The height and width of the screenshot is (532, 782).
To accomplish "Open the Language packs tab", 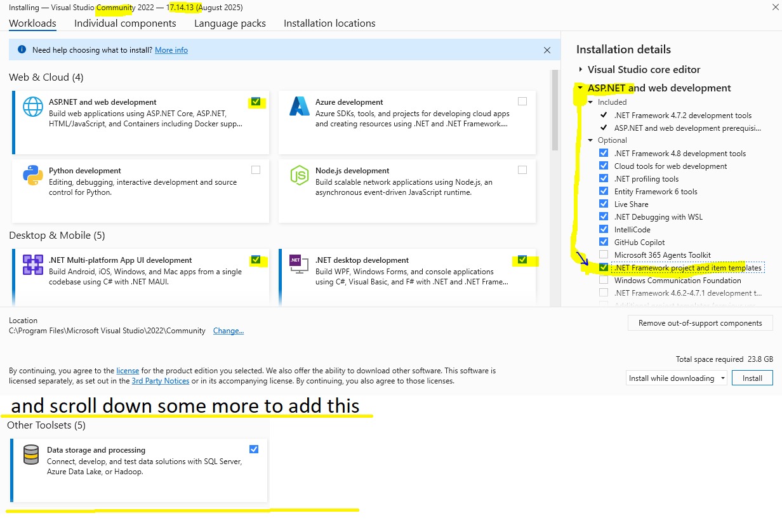I will pyautogui.click(x=230, y=23).
